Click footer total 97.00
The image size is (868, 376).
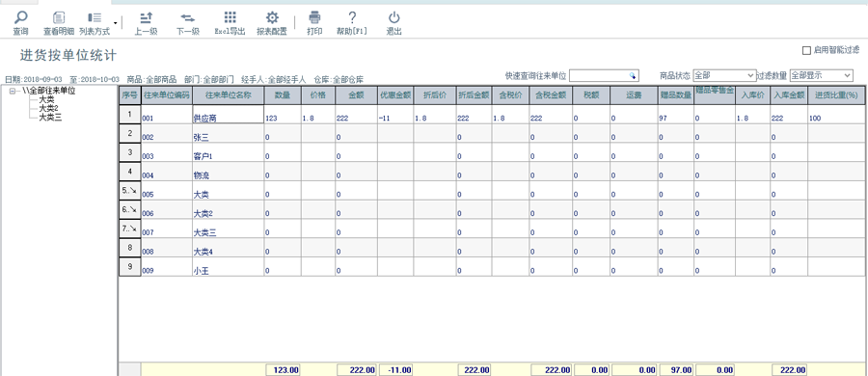[x=676, y=370]
